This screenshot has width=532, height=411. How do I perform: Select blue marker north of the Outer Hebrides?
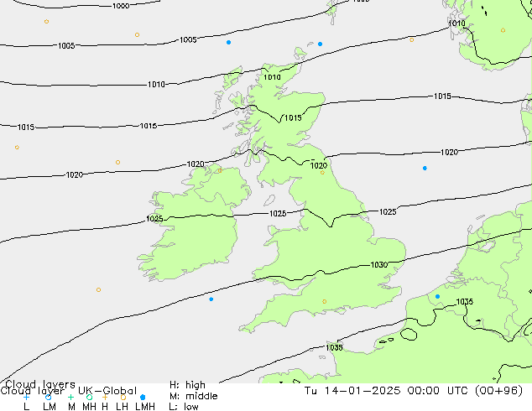coord(229,43)
